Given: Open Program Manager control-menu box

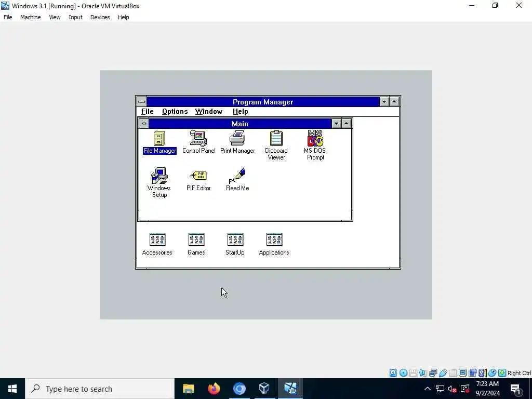Looking at the screenshot, I should 142,102.
